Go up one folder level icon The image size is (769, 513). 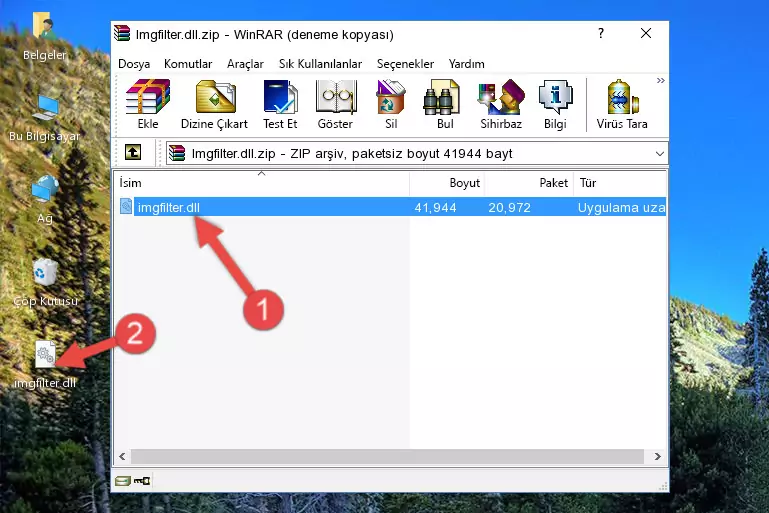pos(133,153)
